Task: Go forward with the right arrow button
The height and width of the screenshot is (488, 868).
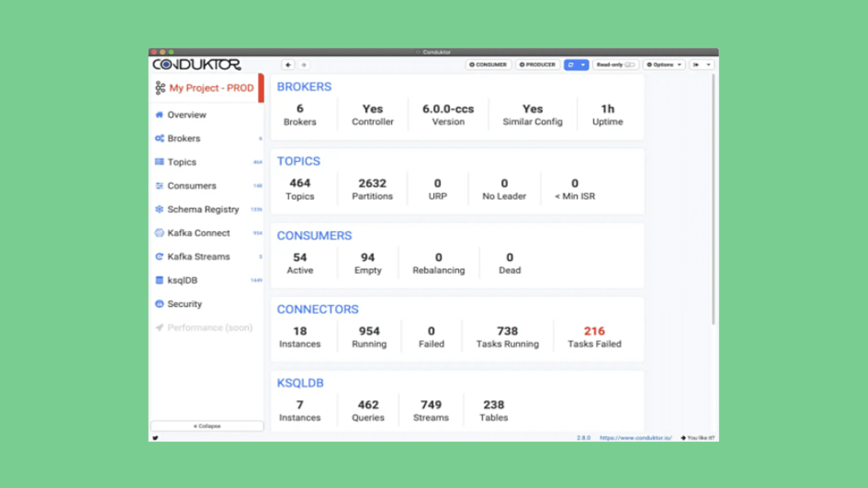Action: pos(304,65)
